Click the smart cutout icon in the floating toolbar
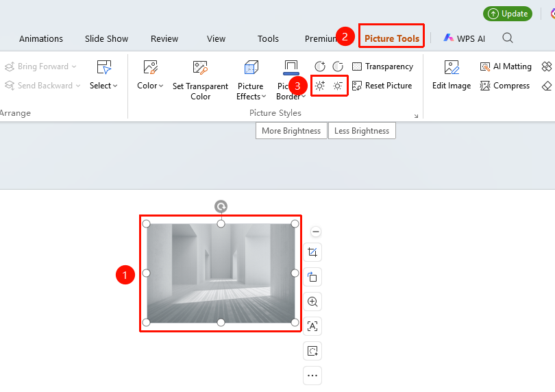 tap(312, 351)
